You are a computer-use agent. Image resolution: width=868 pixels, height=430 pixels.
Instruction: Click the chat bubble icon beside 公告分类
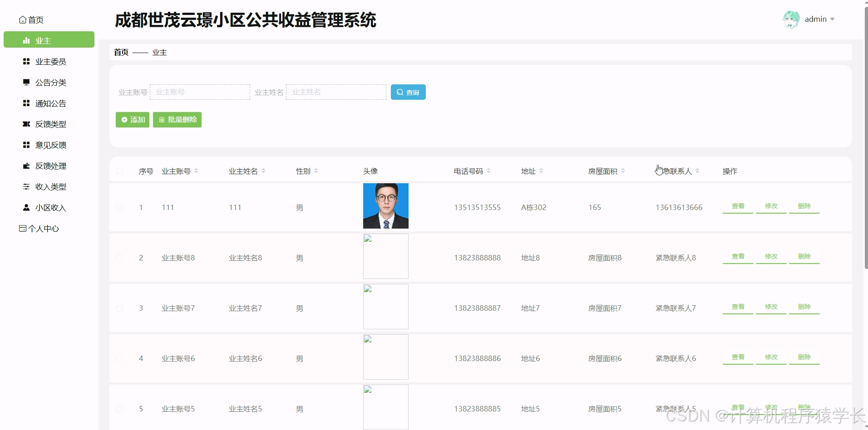[25, 82]
